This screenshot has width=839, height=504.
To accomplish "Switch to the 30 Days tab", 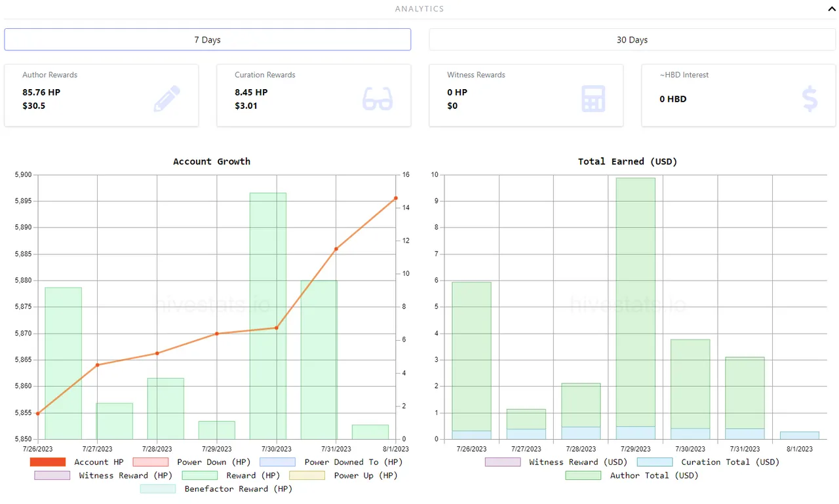I will (x=632, y=40).
